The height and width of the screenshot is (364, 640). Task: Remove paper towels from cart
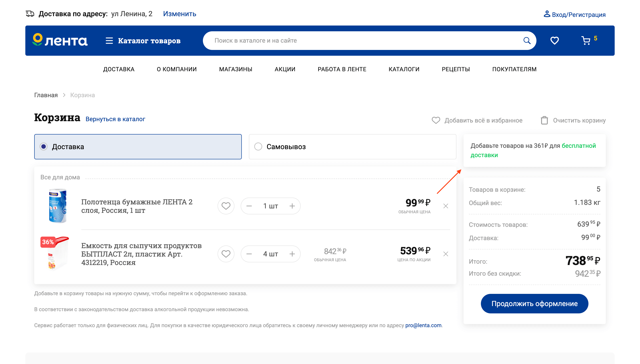tap(446, 206)
